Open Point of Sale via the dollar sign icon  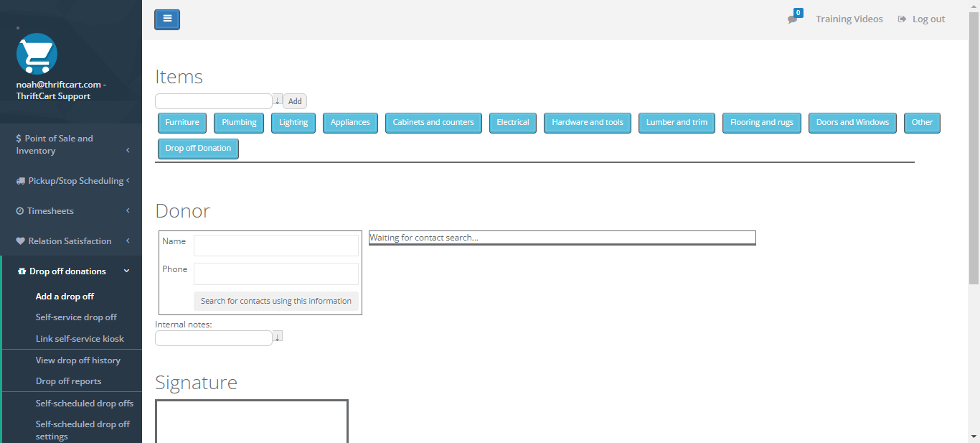point(21,138)
